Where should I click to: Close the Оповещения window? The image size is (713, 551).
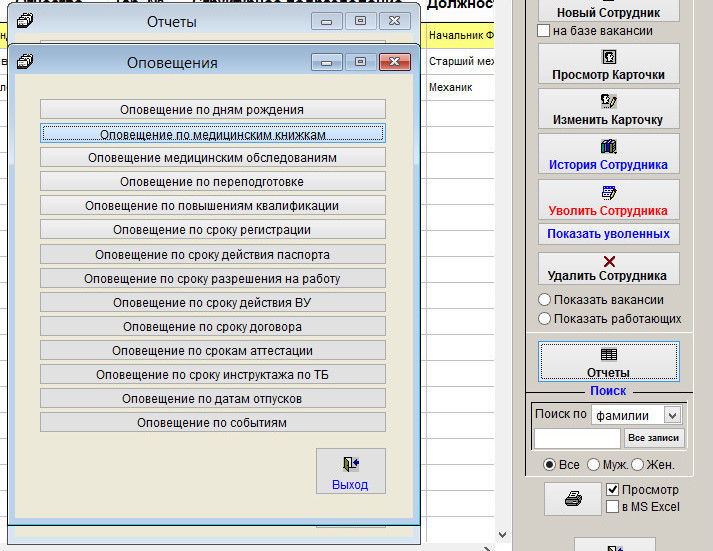[398, 62]
